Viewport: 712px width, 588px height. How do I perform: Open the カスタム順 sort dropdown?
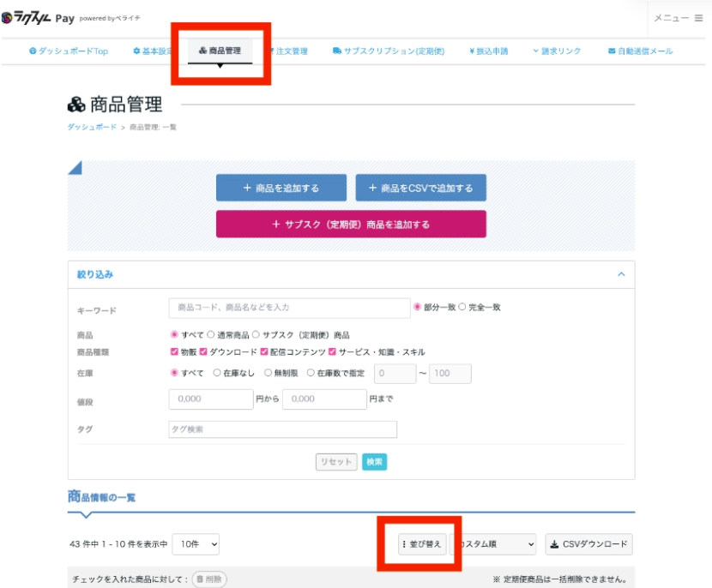(x=492, y=544)
